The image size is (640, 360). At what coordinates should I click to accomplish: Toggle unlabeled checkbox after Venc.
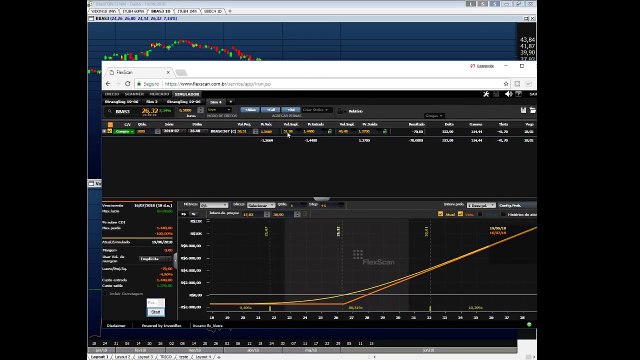[x=480, y=214]
